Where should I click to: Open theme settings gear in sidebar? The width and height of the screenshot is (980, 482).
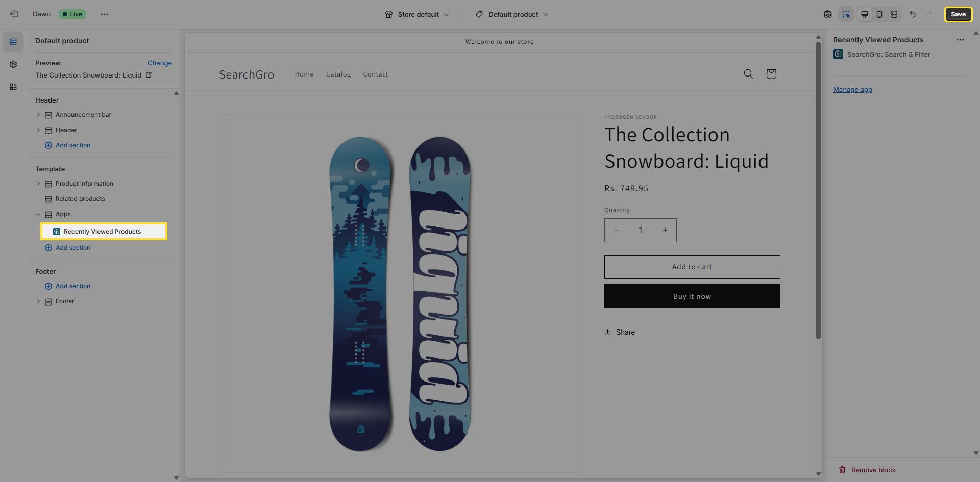(13, 64)
